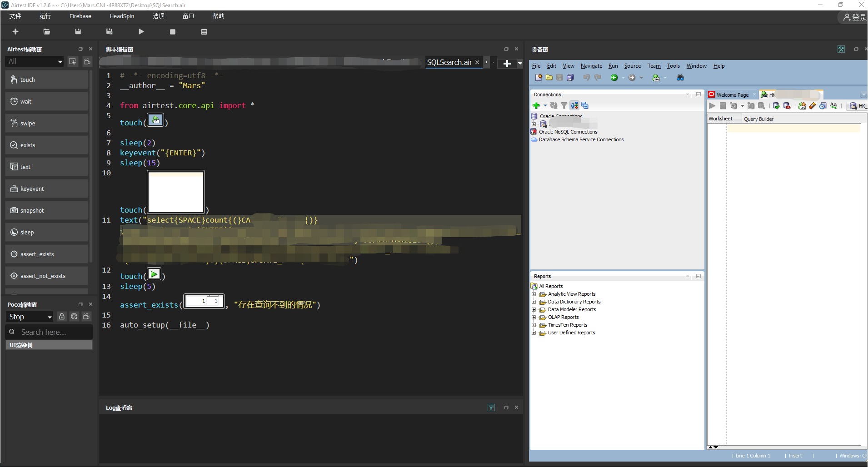Open the Firebase menu
This screenshot has width=868, height=467.
click(x=80, y=16)
